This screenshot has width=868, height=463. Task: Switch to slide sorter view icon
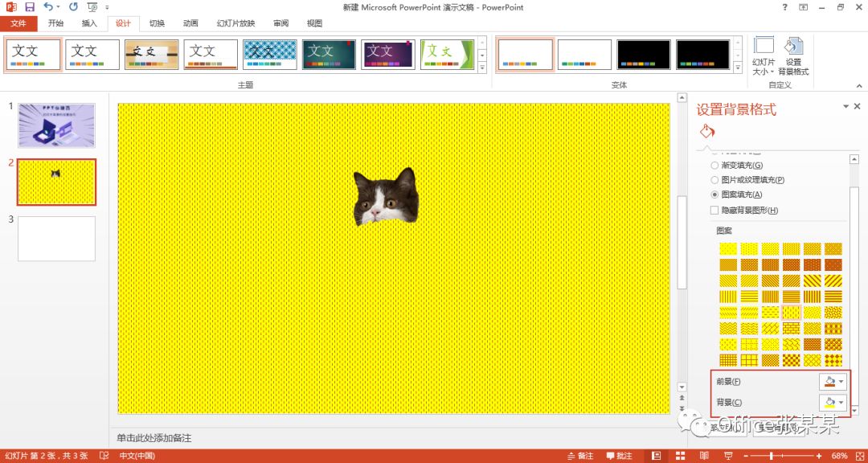(x=680, y=457)
